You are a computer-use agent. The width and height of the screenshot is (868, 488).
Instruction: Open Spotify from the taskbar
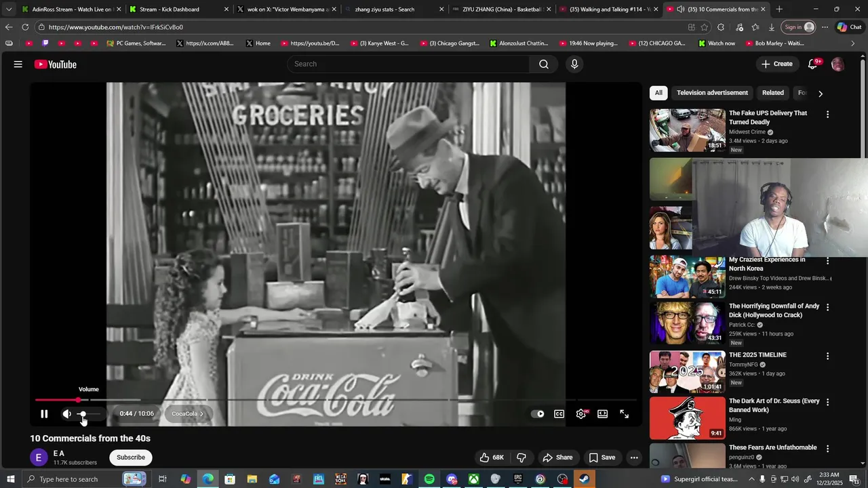click(x=429, y=479)
